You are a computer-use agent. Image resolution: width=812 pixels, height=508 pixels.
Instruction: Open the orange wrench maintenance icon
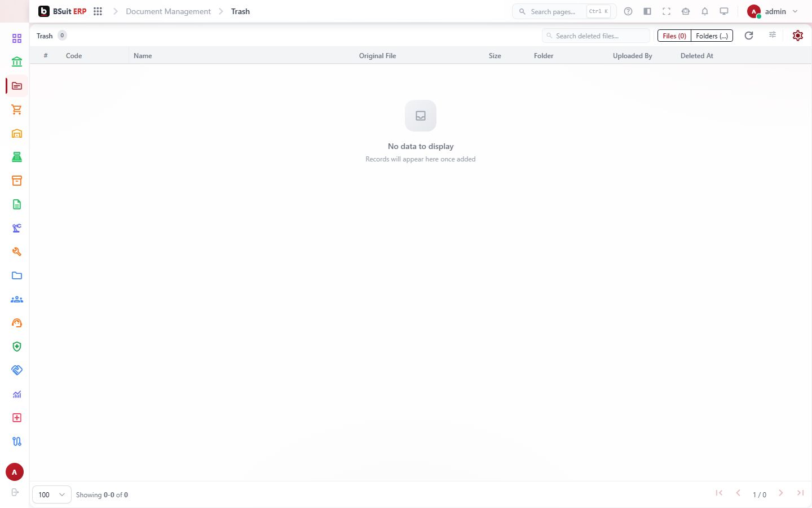coord(17,252)
